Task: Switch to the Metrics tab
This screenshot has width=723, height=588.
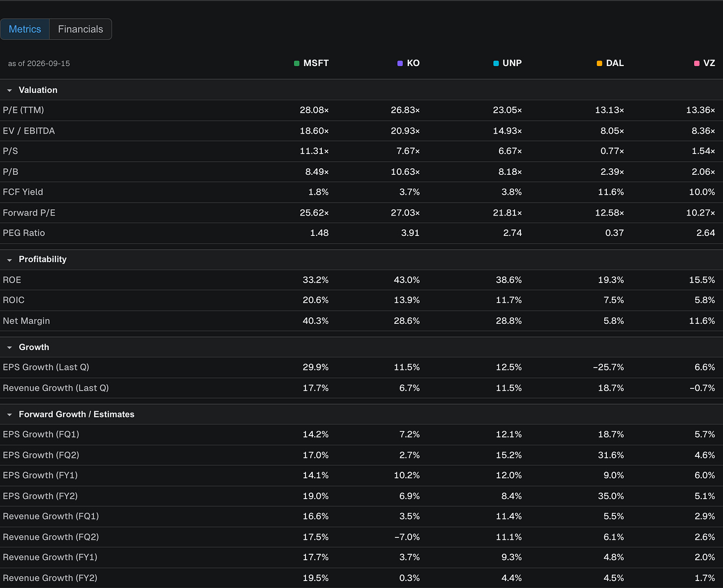Action: (25, 29)
